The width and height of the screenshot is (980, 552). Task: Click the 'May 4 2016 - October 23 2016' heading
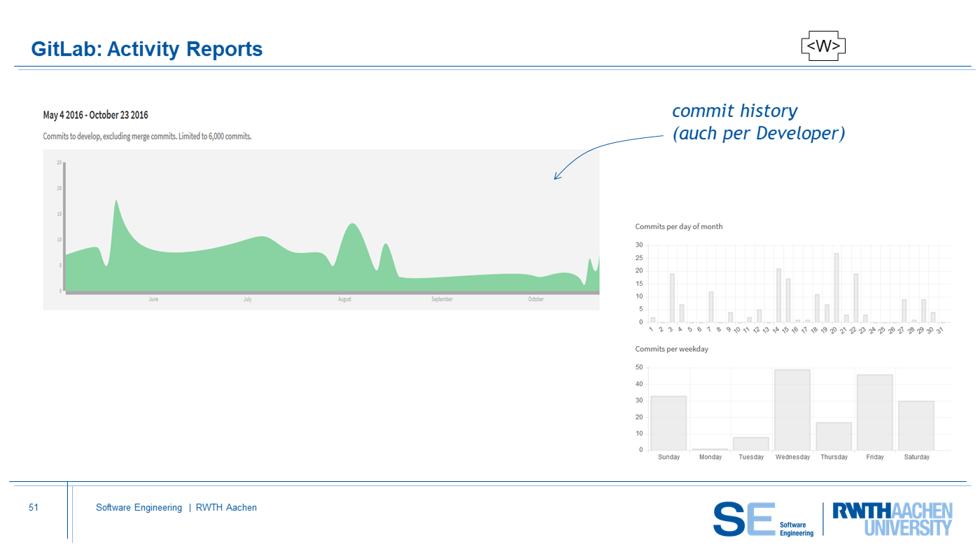tap(95, 115)
